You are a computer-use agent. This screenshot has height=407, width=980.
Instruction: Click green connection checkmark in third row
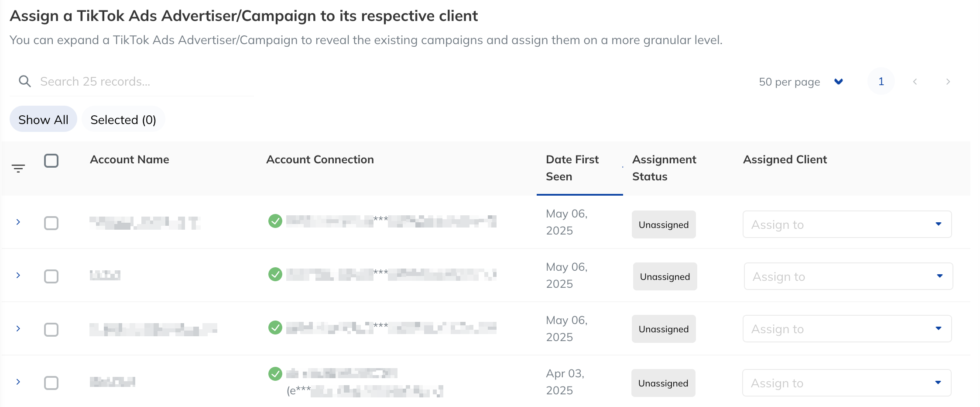tap(275, 328)
